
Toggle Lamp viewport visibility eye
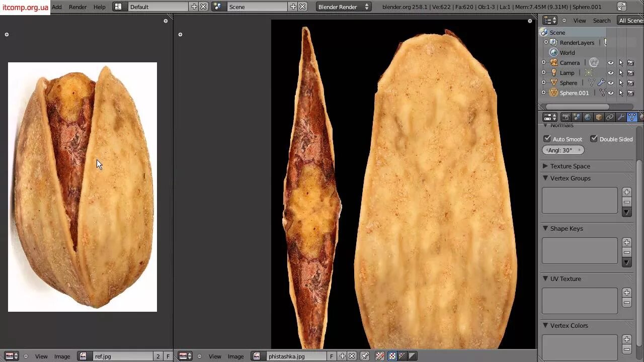(x=611, y=73)
